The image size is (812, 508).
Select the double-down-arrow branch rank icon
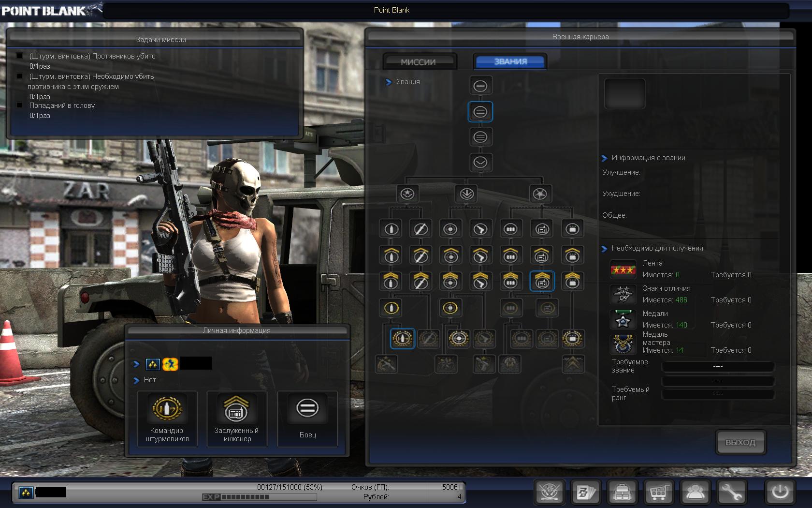[x=466, y=194]
